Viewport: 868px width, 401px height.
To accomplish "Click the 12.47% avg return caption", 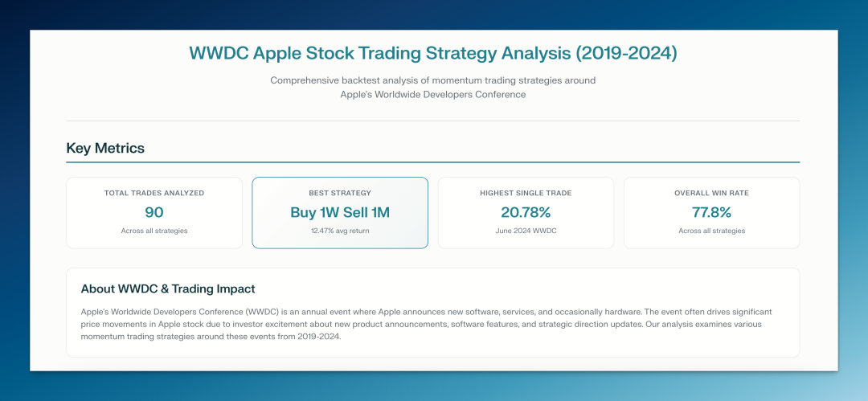I will (340, 231).
